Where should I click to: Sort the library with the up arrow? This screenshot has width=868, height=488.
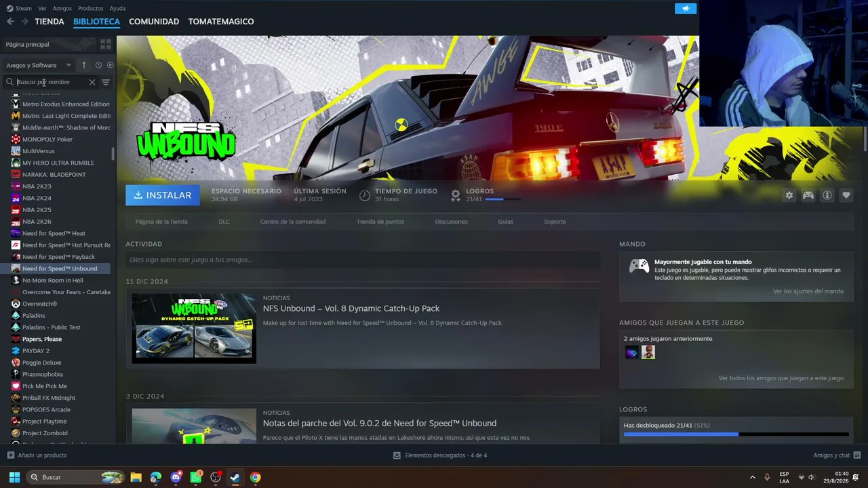pos(84,65)
